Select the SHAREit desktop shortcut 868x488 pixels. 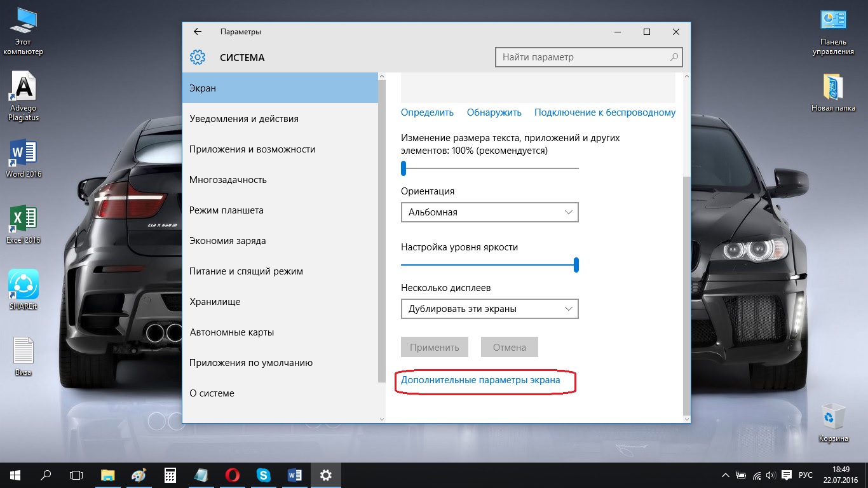(24, 290)
